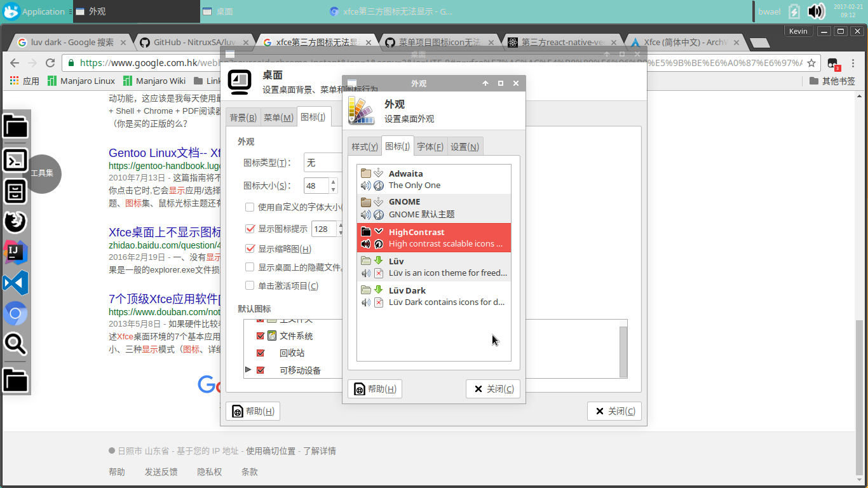Open file manager folder at top of dock

[16, 126]
